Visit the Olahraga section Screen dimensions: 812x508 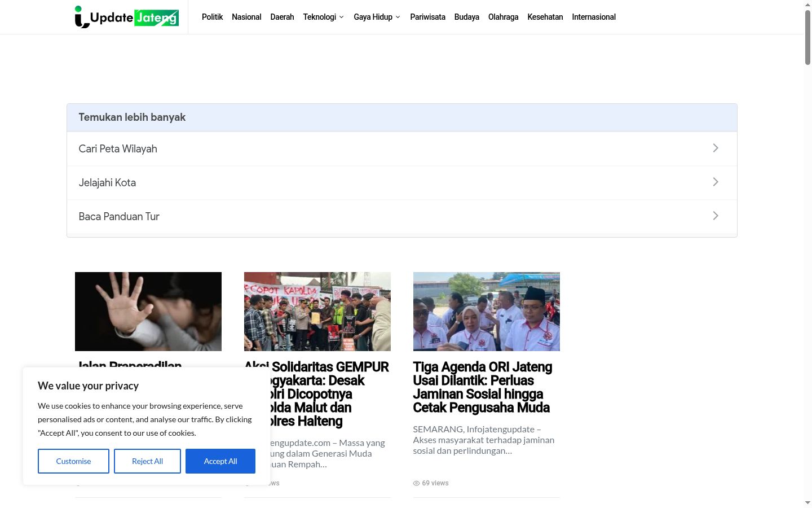(503, 17)
